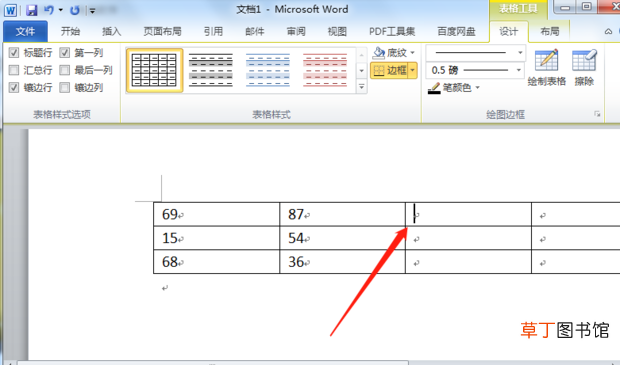Open the 笔颜色 dropdown arrow
The width and height of the screenshot is (620, 365).
[477, 87]
